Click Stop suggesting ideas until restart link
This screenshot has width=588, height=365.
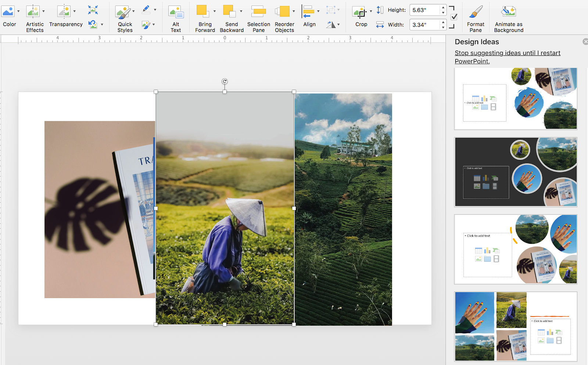[x=507, y=57]
